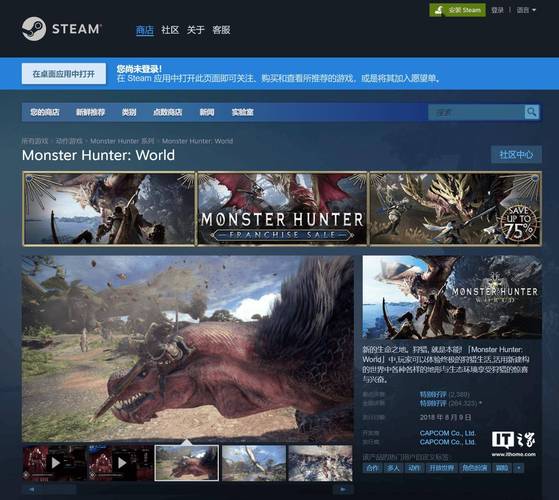This screenshot has width=559, height=500.
Task: Click the 开放世界 open world tag
Action: tap(441, 468)
